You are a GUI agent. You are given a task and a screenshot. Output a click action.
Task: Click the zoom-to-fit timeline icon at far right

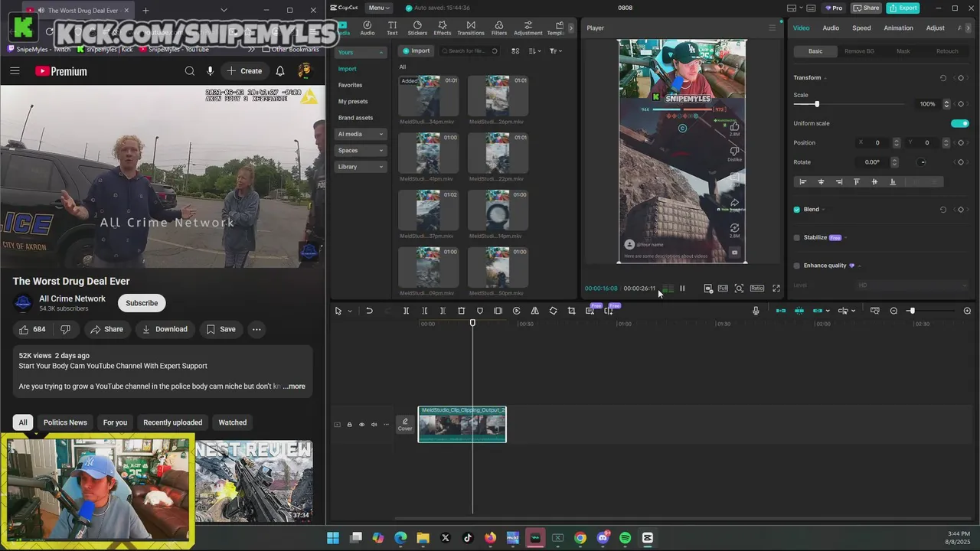click(967, 311)
